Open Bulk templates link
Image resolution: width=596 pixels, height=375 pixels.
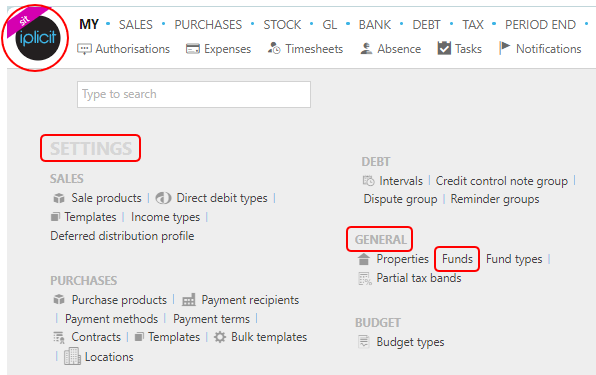click(x=269, y=337)
